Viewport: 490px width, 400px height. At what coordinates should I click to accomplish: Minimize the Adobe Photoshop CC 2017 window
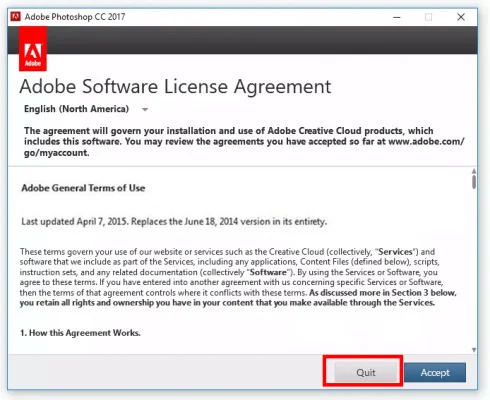point(397,17)
